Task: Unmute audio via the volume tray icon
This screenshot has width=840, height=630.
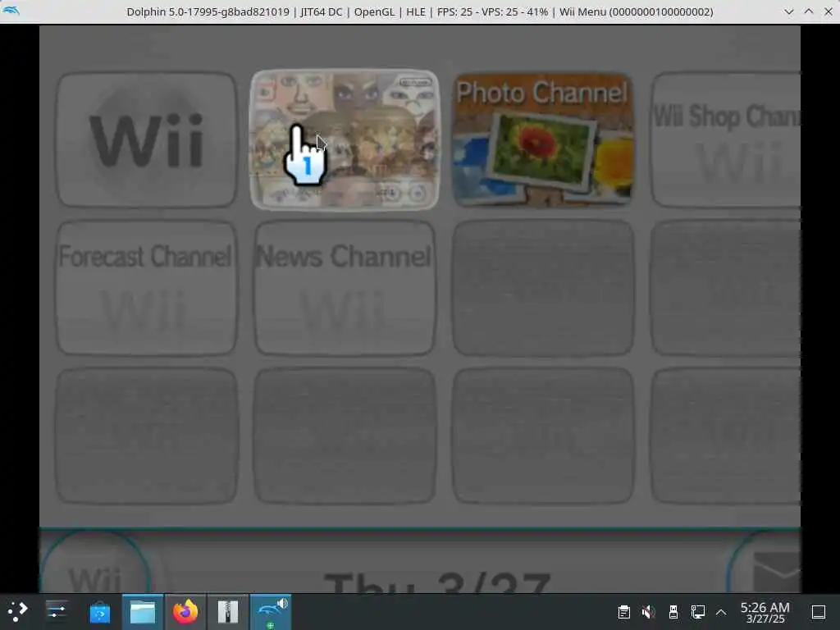Action: pos(648,612)
